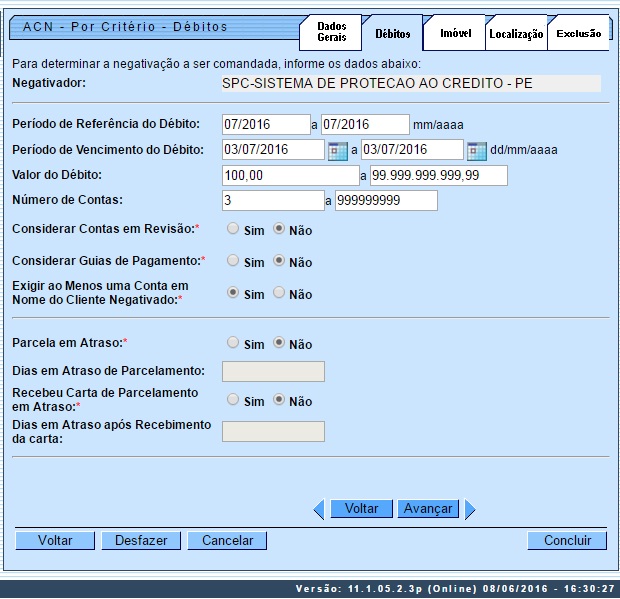Open the Imóvel tab
Image resolution: width=620 pixels, height=599 pixels.
click(455, 33)
